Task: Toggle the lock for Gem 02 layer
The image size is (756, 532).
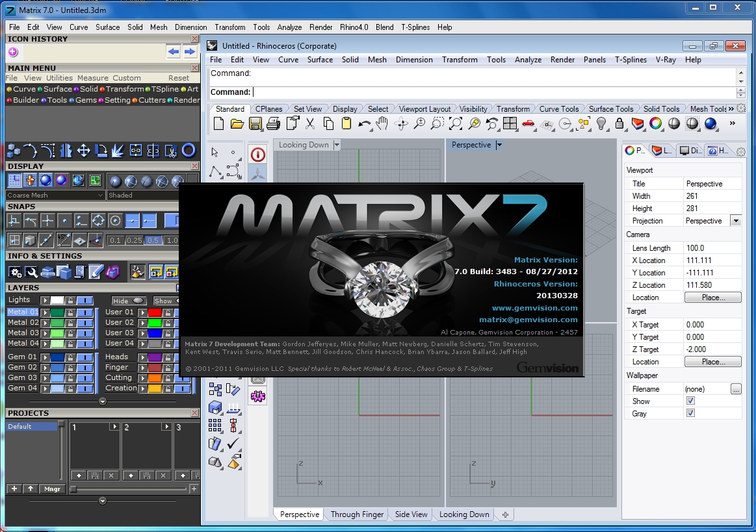Action: [70, 368]
